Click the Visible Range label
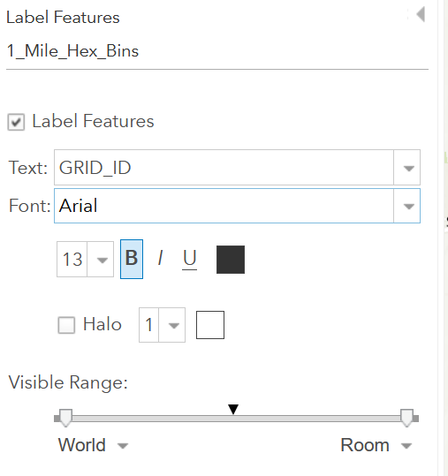This screenshot has width=448, height=476. pos(68,382)
